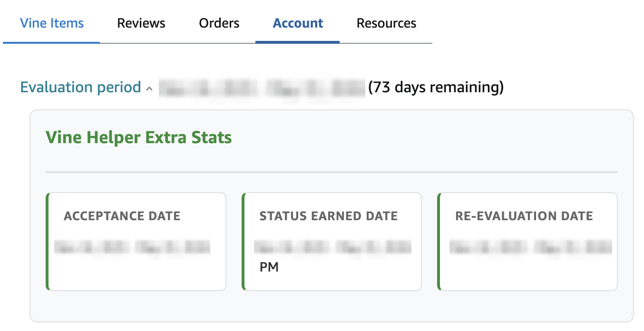Image resolution: width=644 pixels, height=331 pixels.
Task: Click the blurred Status Earned Date value
Action: click(x=332, y=247)
